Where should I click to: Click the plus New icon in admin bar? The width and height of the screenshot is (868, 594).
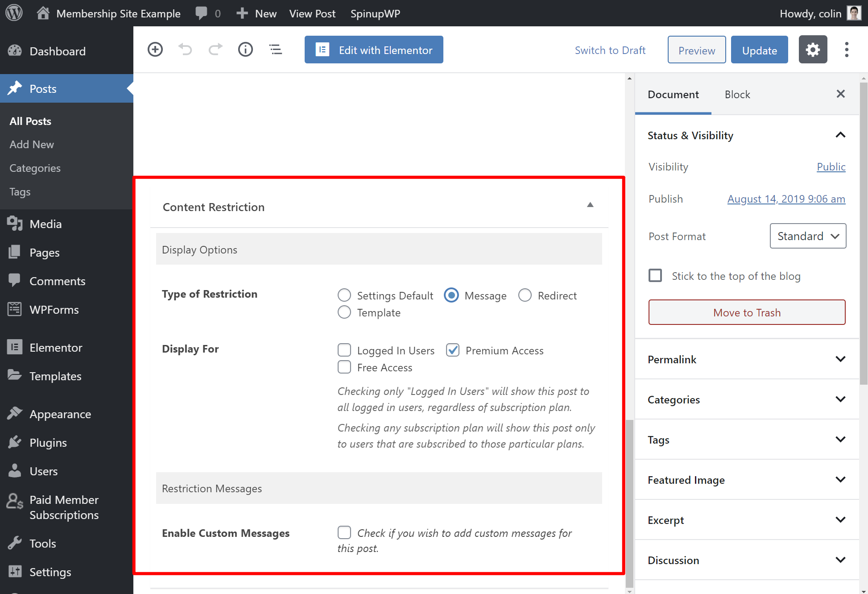tap(242, 13)
